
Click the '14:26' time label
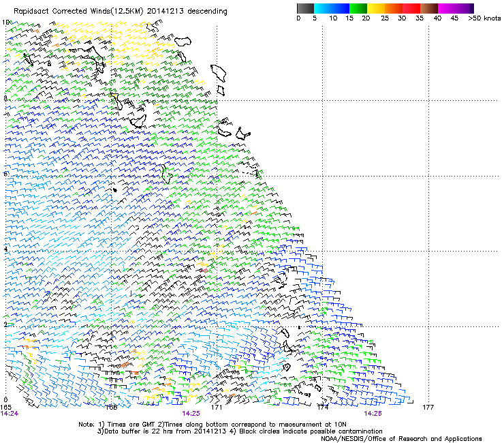[x=373, y=414]
